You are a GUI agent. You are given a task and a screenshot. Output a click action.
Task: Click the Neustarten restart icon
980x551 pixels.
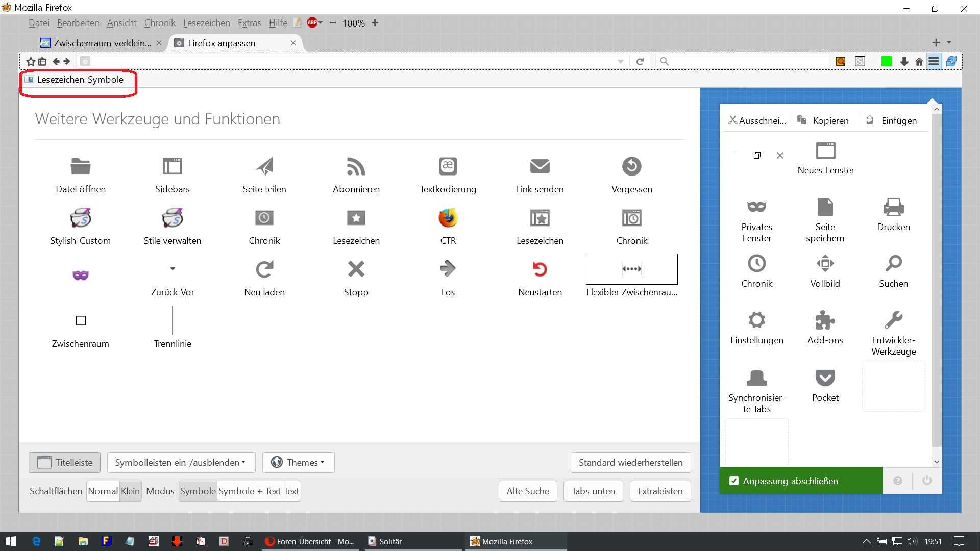[540, 269]
